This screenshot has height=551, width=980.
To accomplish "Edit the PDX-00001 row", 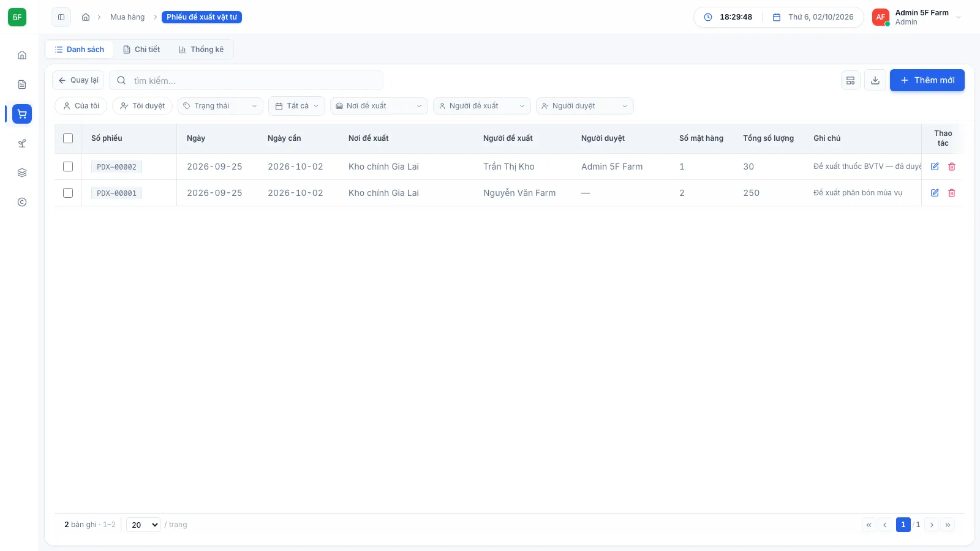I will point(935,193).
